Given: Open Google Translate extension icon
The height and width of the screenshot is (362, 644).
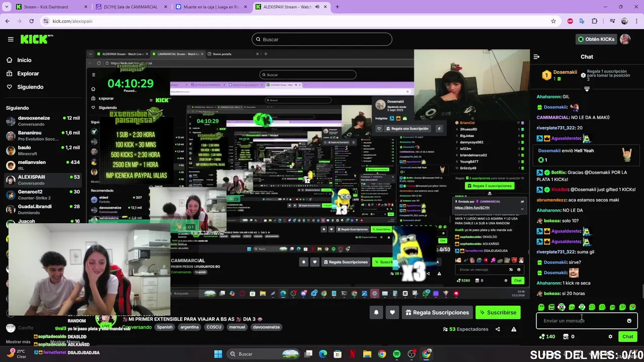Looking at the screenshot, I should 582,21.
